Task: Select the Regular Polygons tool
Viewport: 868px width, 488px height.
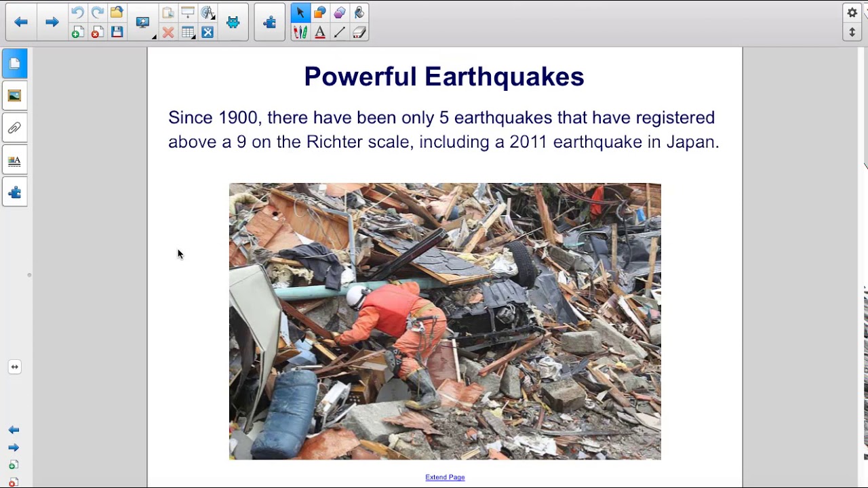Action: point(340,13)
